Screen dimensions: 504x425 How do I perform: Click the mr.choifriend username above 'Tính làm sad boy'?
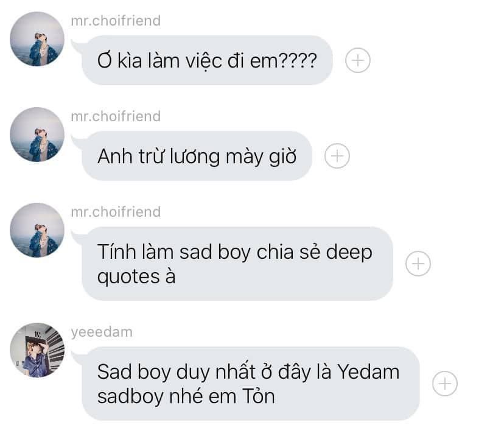coord(116,212)
